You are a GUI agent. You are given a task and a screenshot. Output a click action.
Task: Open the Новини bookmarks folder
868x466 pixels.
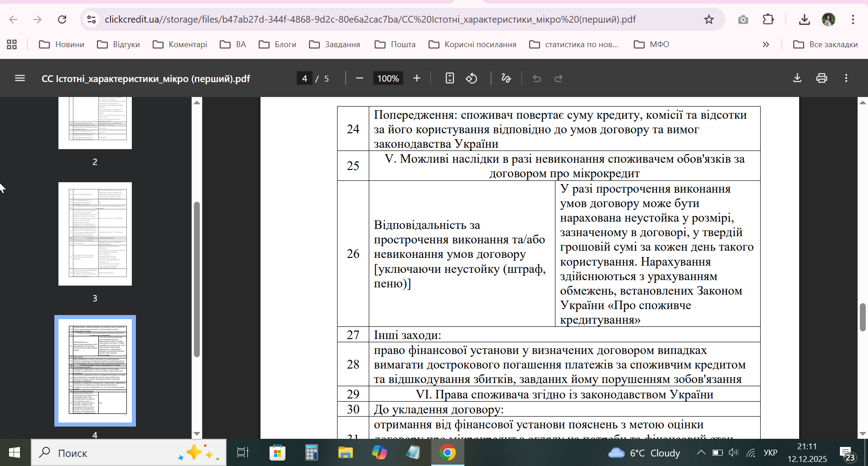[62, 44]
